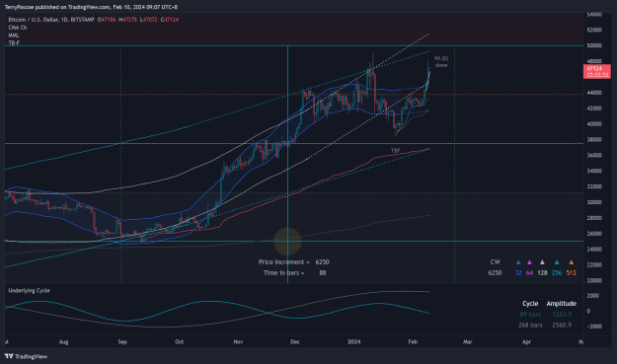Click 38000 on the price axis
617x364 pixels.
(x=594, y=139)
